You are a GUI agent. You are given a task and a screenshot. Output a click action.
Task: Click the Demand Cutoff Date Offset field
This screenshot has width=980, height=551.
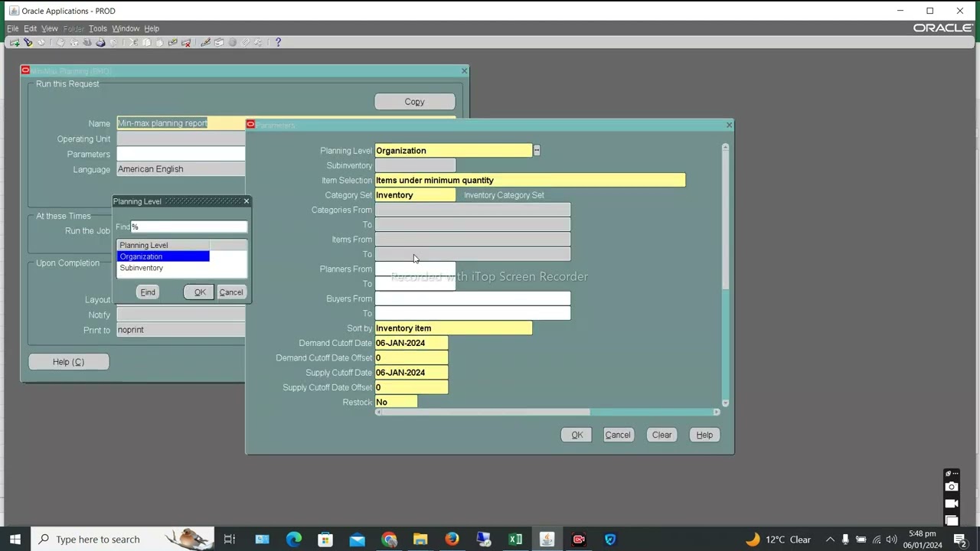(x=411, y=358)
